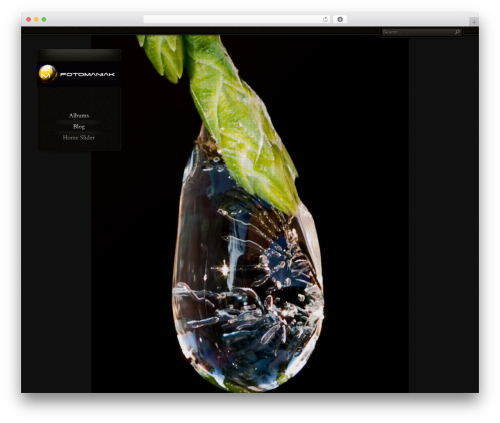Open the Home Slider menu item
Image resolution: width=500 pixels, height=423 pixels.
point(79,137)
